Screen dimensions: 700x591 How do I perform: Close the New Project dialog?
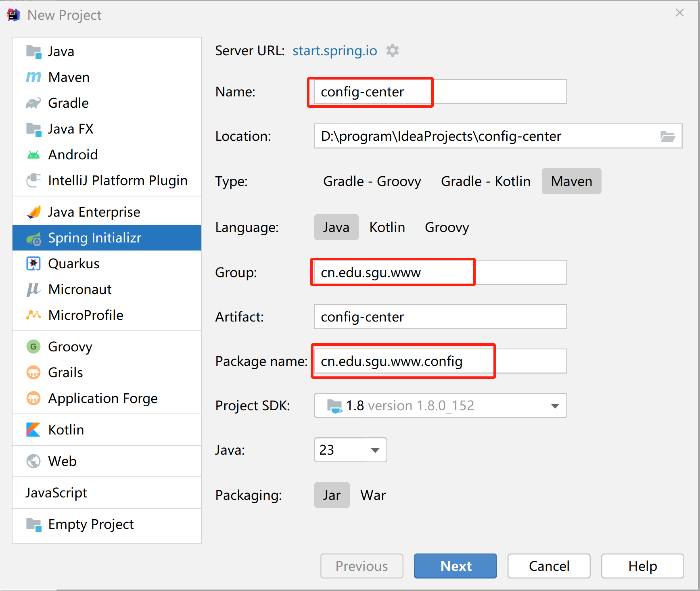tap(680, 13)
